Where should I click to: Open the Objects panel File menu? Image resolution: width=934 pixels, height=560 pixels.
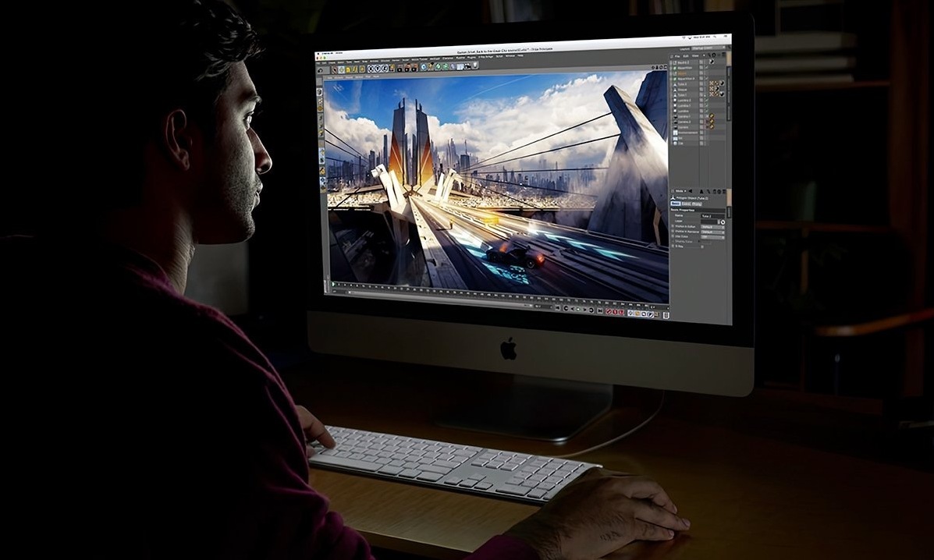point(676,56)
